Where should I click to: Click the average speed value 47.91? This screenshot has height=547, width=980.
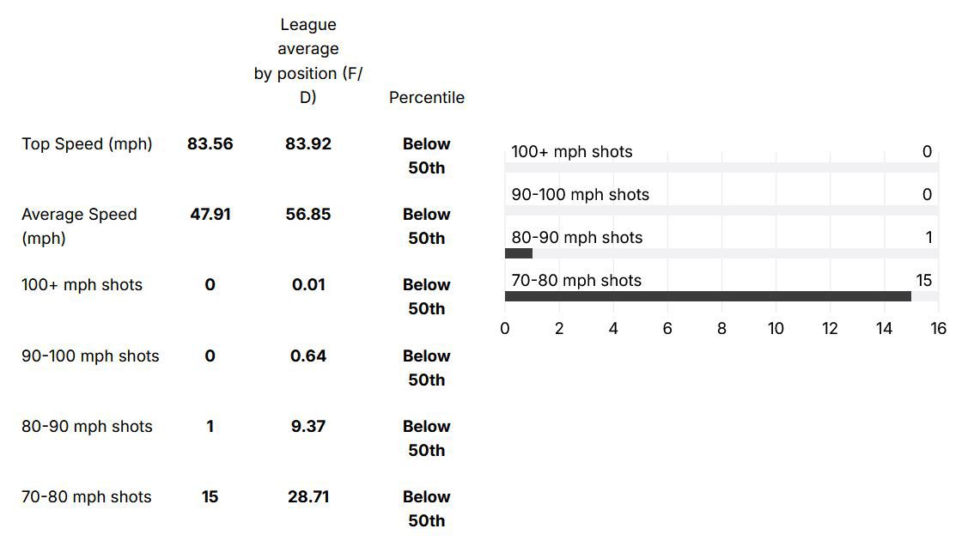(x=210, y=215)
